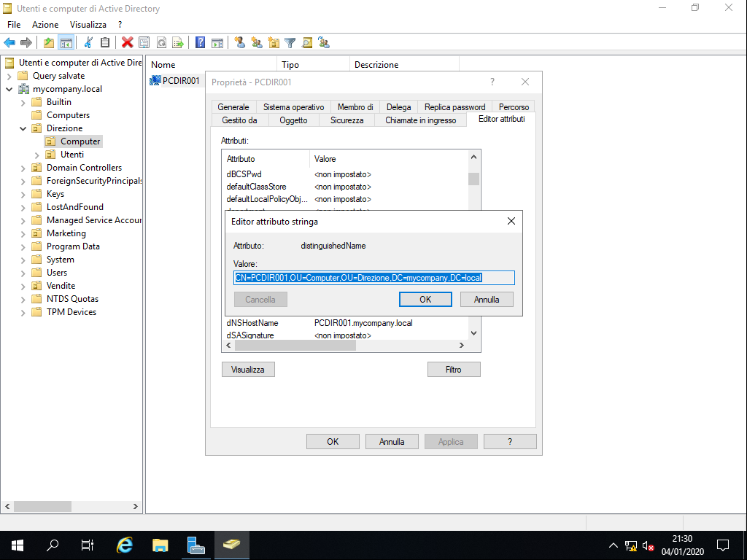The width and height of the screenshot is (747, 560).
Task: Select the Create new user toolbar icon
Action: click(241, 42)
